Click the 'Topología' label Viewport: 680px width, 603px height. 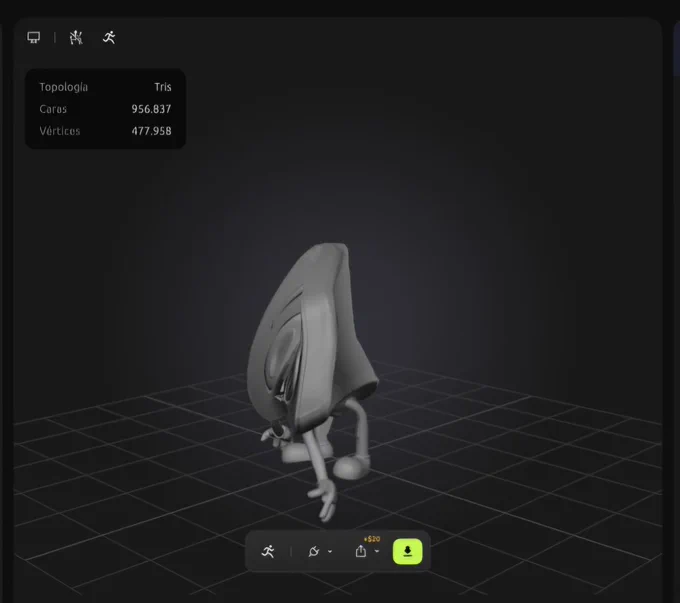(x=64, y=87)
